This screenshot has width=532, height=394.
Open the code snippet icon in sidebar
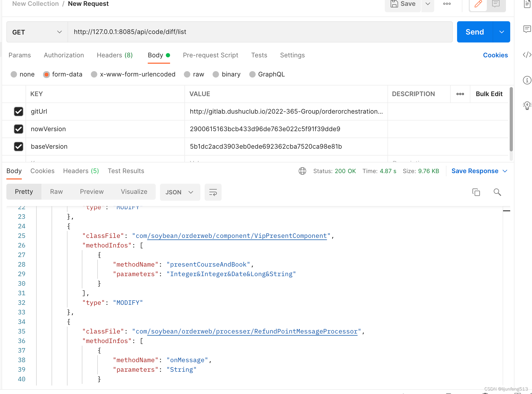pos(527,55)
